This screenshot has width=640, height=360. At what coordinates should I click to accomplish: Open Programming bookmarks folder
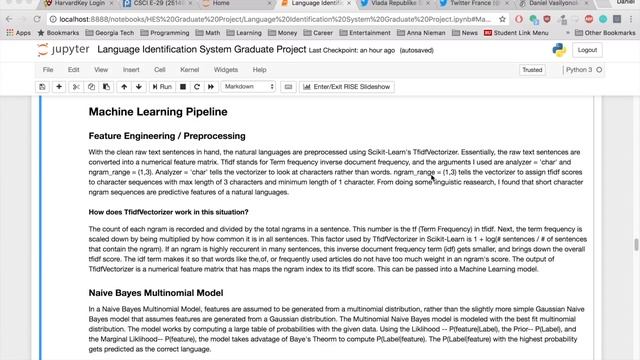point(164,33)
